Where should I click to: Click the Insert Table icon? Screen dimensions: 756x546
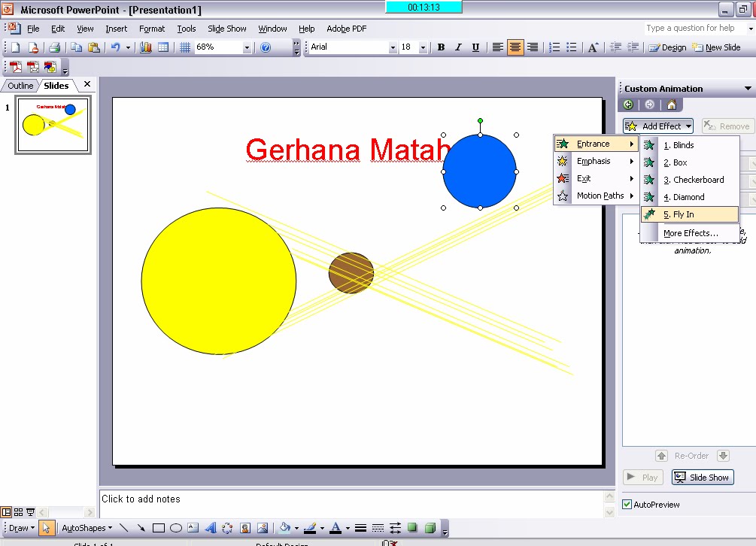click(x=163, y=47)
